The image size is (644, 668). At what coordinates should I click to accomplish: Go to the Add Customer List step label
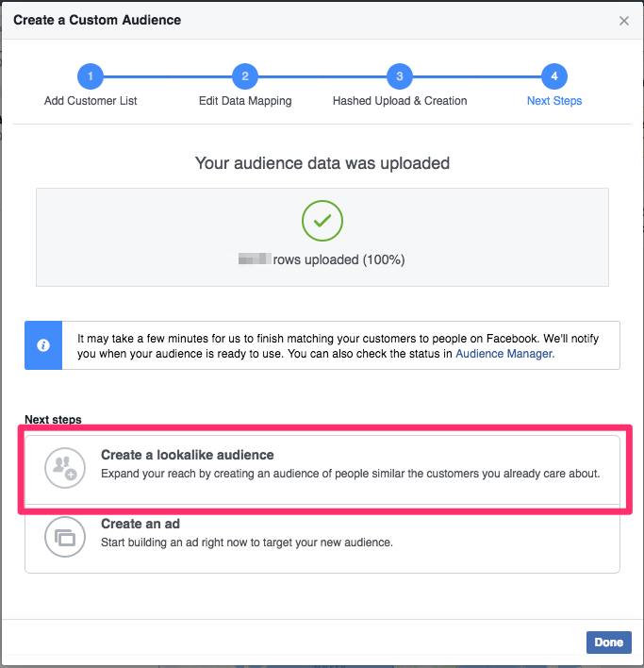pos(91,101)
